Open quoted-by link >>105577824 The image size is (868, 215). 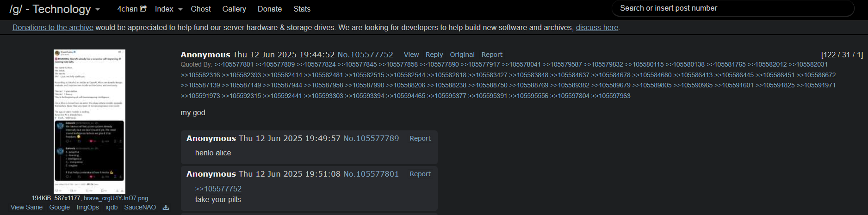(316, 64)
